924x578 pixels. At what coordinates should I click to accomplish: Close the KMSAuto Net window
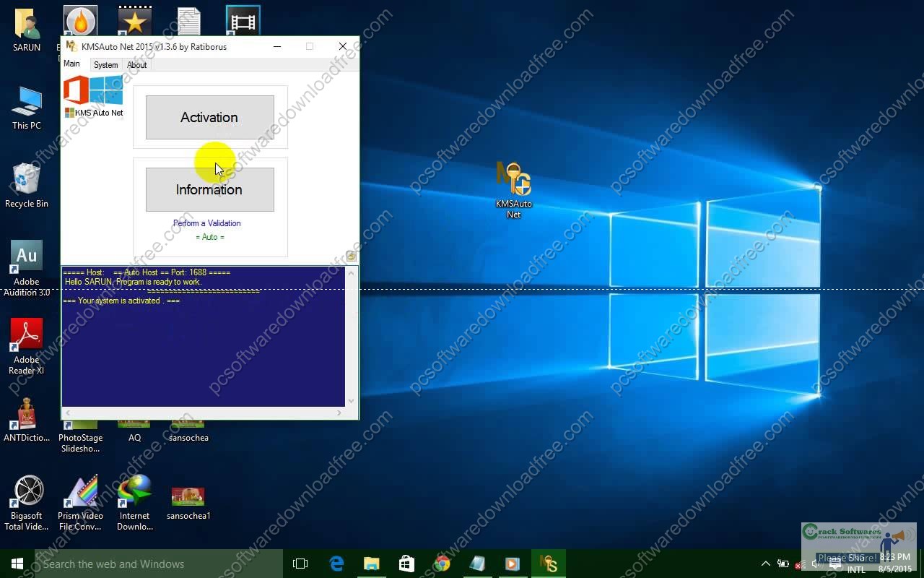coord(343,46)
